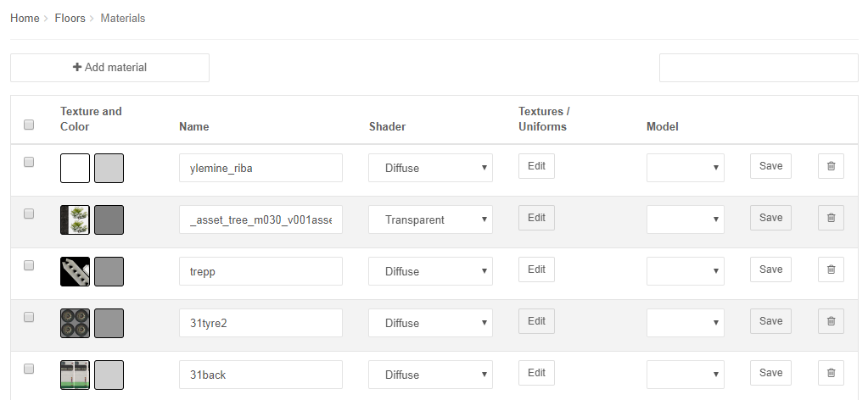This screenshot has width=868, height=400.
Task: Delete the ylemine_riba material via trash icon
Action: (x=831, y=166)
